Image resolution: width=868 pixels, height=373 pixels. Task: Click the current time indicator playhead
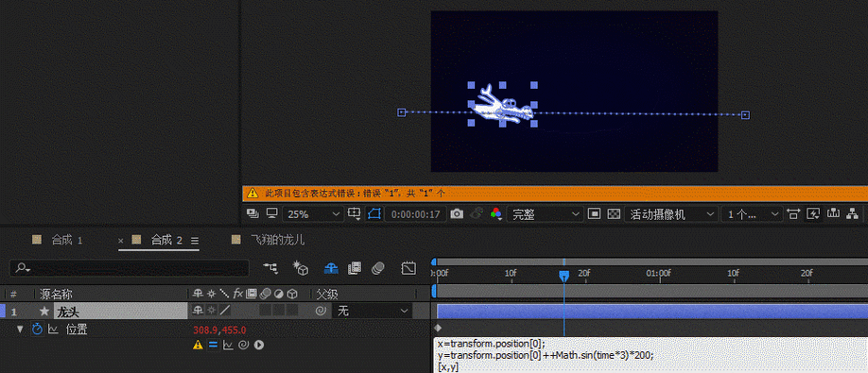564,276
